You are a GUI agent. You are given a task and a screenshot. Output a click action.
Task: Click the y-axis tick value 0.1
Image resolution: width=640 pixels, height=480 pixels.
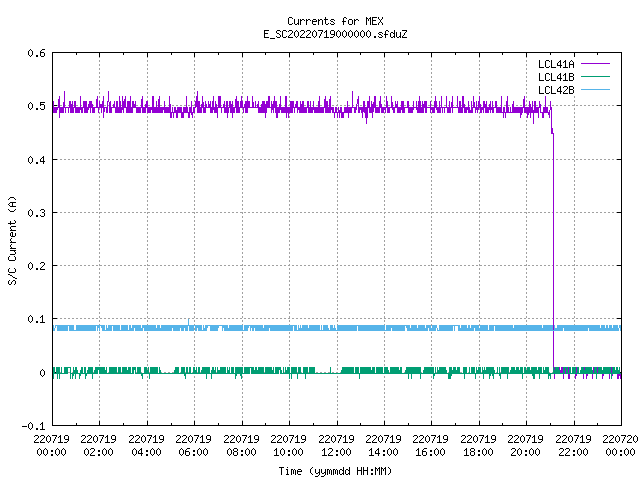(x=36, y=319)
